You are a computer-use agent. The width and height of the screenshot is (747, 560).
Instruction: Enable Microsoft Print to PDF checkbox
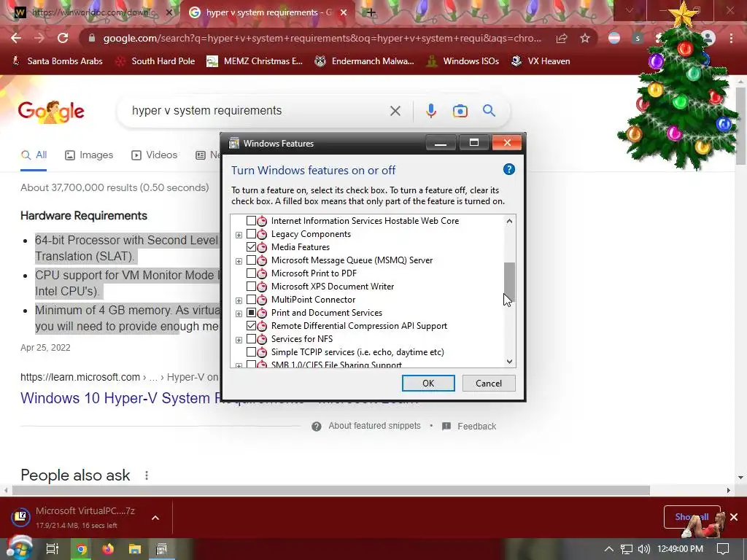coord(251,273)
